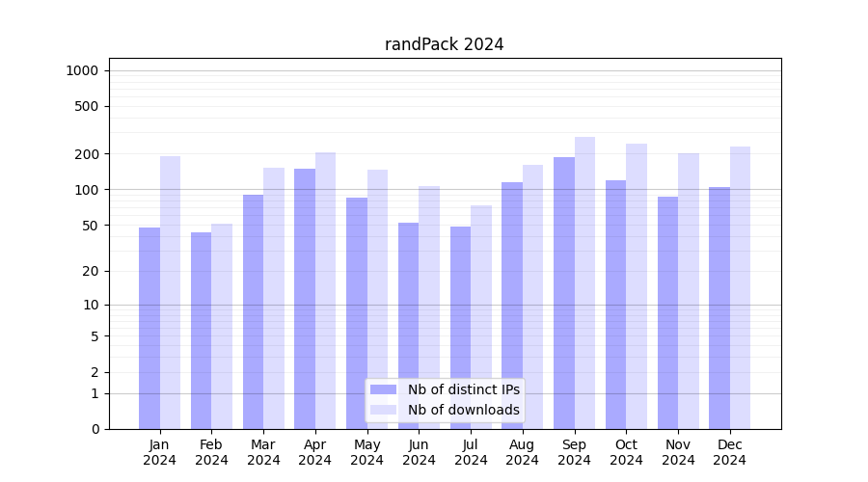868x482 pixels.
Task: Select the Dec 2024 downloads bar
Action: coord(740,287)
